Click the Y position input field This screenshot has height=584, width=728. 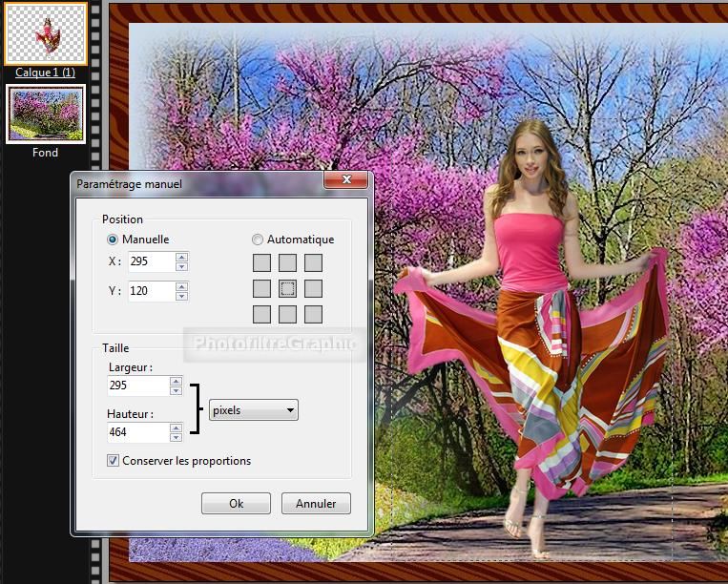(x=152, y=291)
